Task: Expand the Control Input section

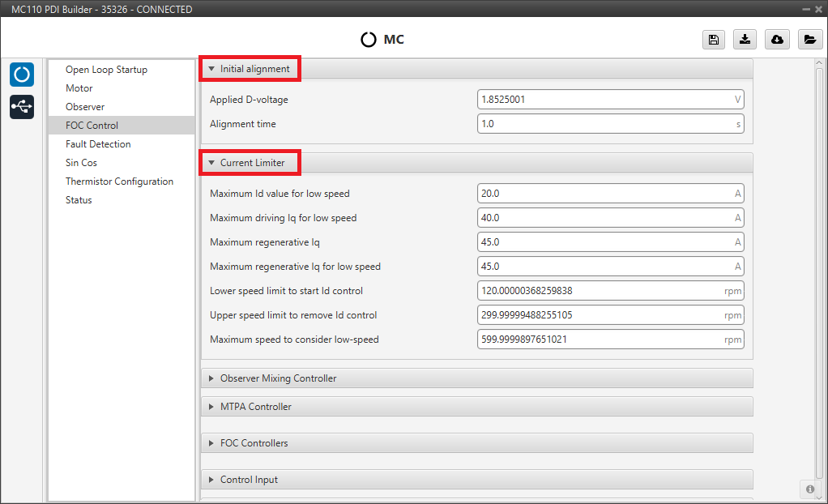Action: pyautogui.click(x=249, y=480)
